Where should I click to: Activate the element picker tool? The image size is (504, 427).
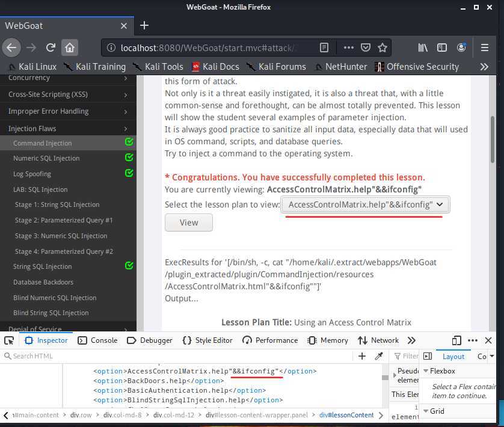tap(9, 340)
